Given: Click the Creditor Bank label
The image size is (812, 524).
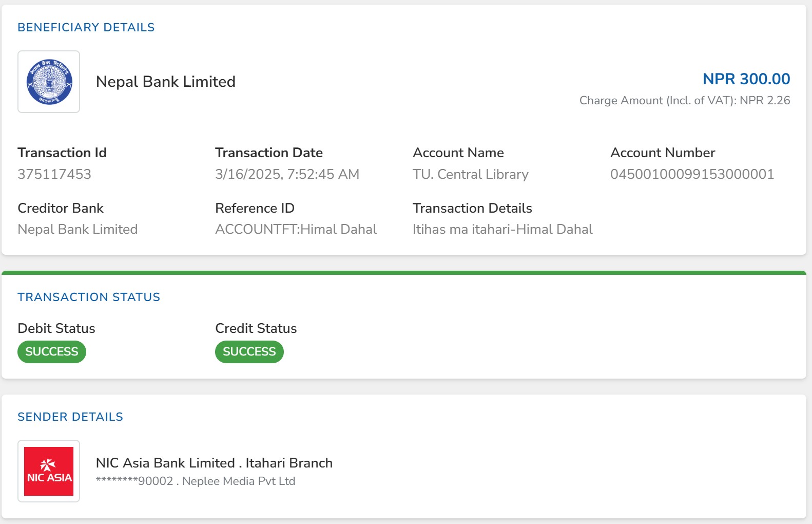Looking at the screenshot, I should (x=61, y=209).
